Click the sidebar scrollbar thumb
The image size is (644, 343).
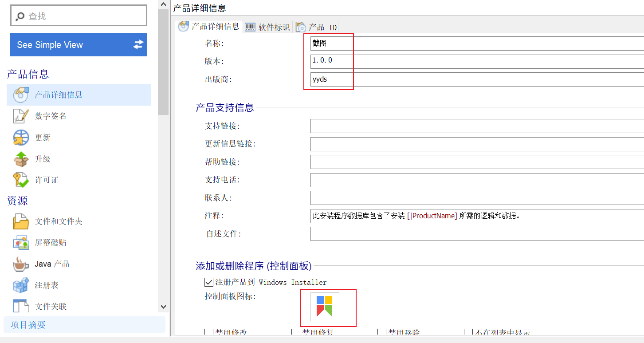tap(163, 62)
